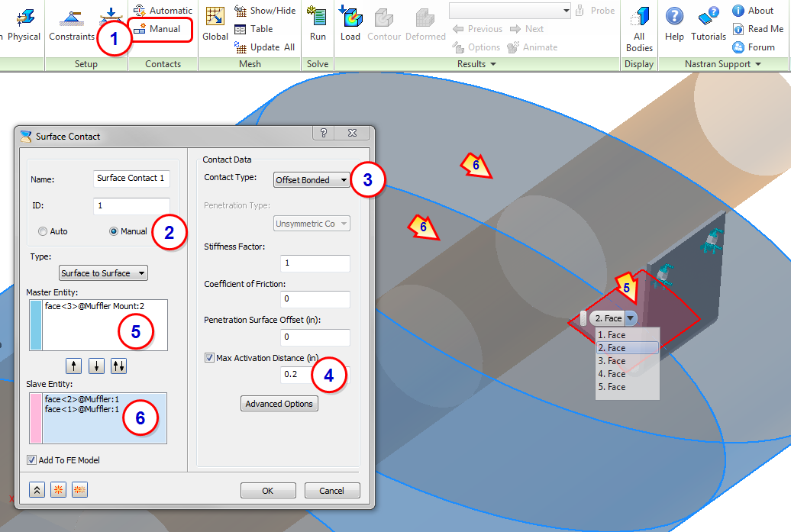Choose 1. Face from the list

click(x=627, y=335)
